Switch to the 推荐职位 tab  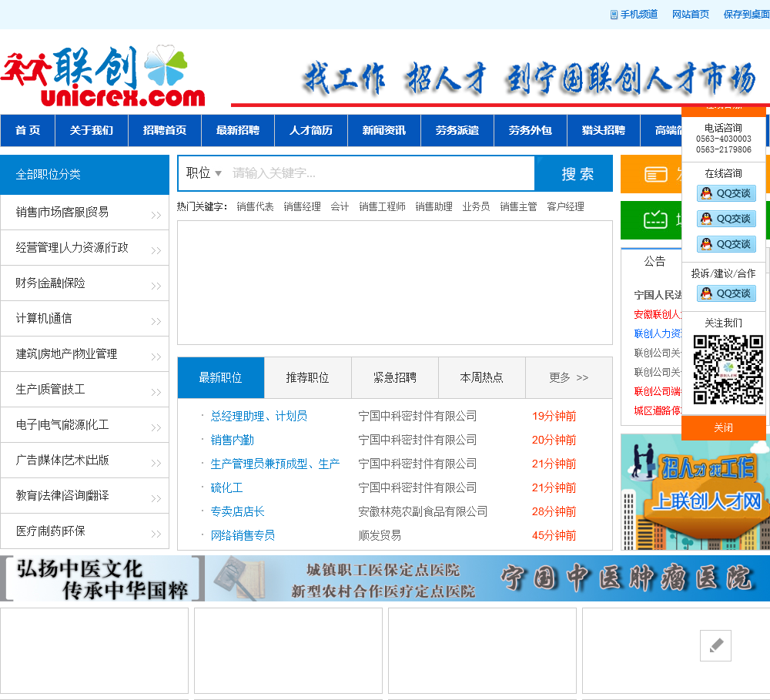307,377
